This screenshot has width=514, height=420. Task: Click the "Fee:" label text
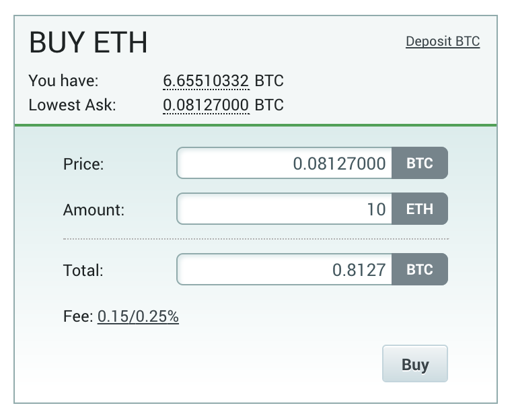[78, 316]
